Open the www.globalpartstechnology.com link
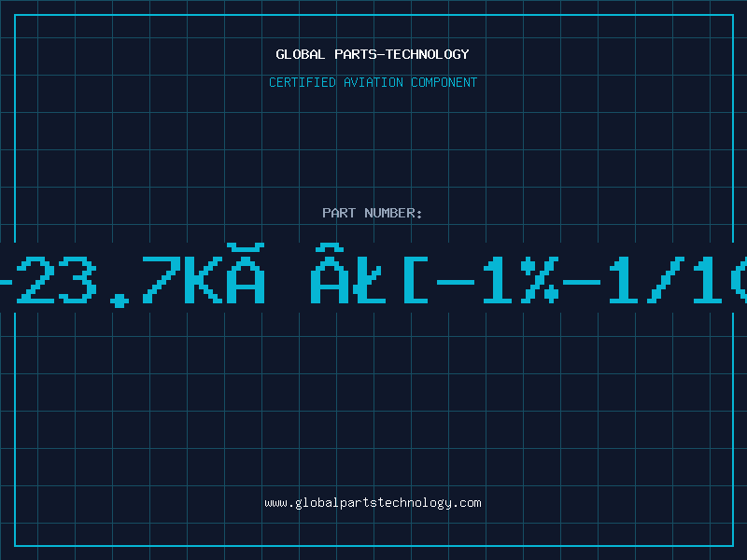The image size is (747, 560). 373,503
